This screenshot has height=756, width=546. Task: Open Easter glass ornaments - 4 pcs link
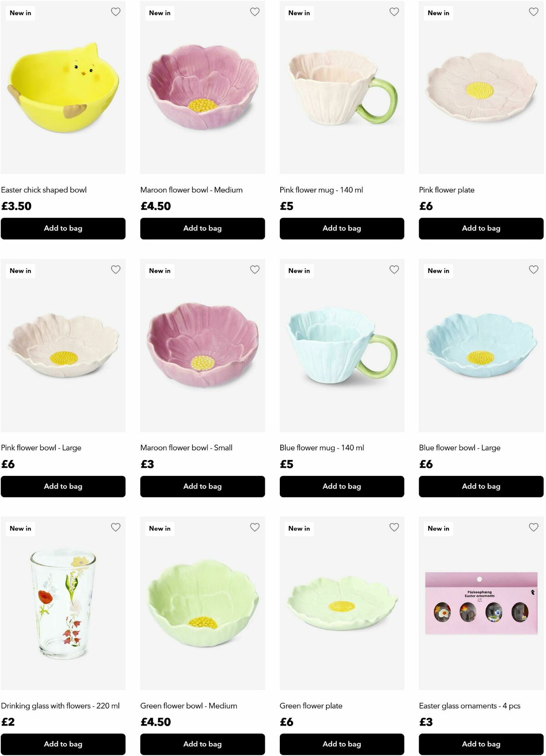point(470,706)
